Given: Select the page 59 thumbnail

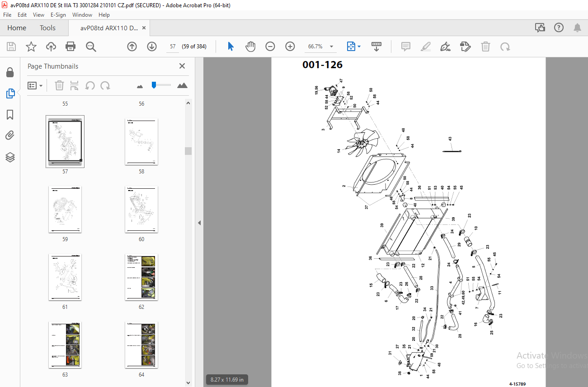Looking at the screenshot, I should point(65,210).
